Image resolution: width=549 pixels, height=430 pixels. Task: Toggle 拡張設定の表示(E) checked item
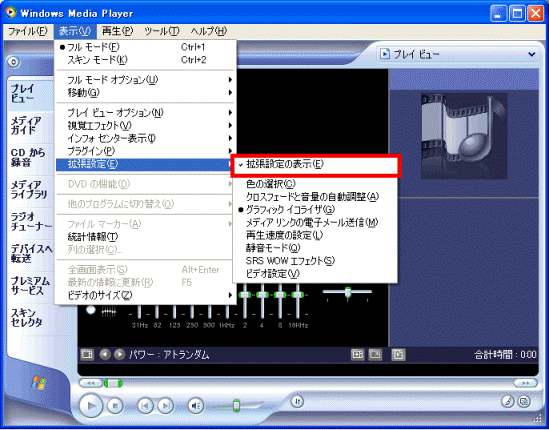315,164
